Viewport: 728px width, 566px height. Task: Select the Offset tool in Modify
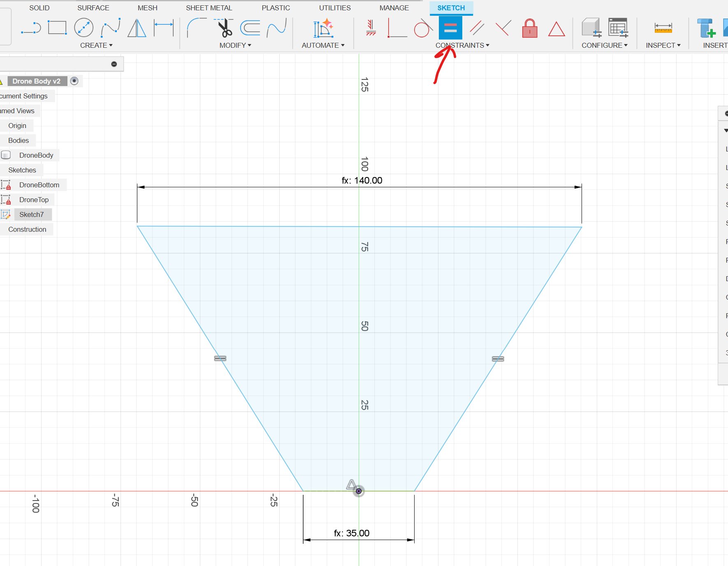click(250, 28)
